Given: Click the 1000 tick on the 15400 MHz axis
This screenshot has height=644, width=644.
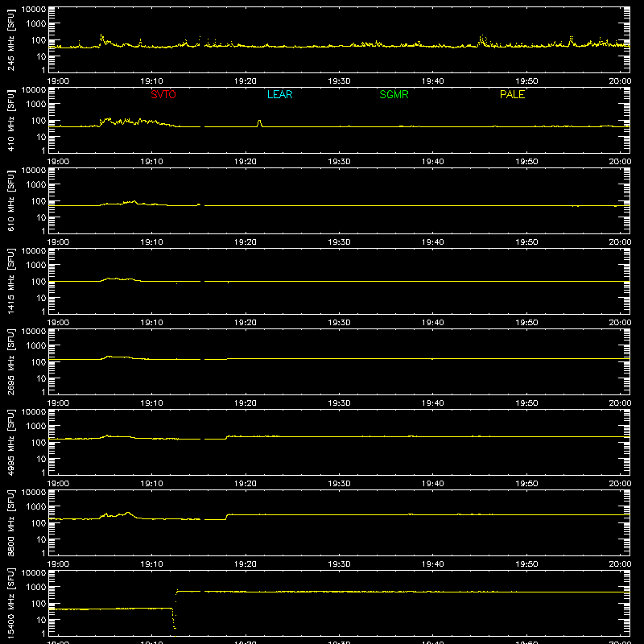Looking at the screenshot, I should point(36,588).
